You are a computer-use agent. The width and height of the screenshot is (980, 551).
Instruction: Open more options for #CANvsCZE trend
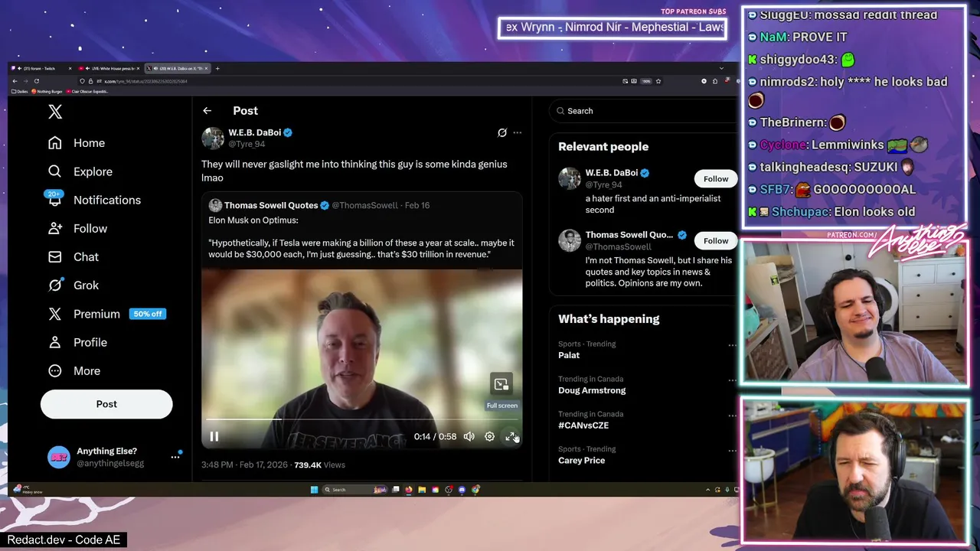(732, 416)
